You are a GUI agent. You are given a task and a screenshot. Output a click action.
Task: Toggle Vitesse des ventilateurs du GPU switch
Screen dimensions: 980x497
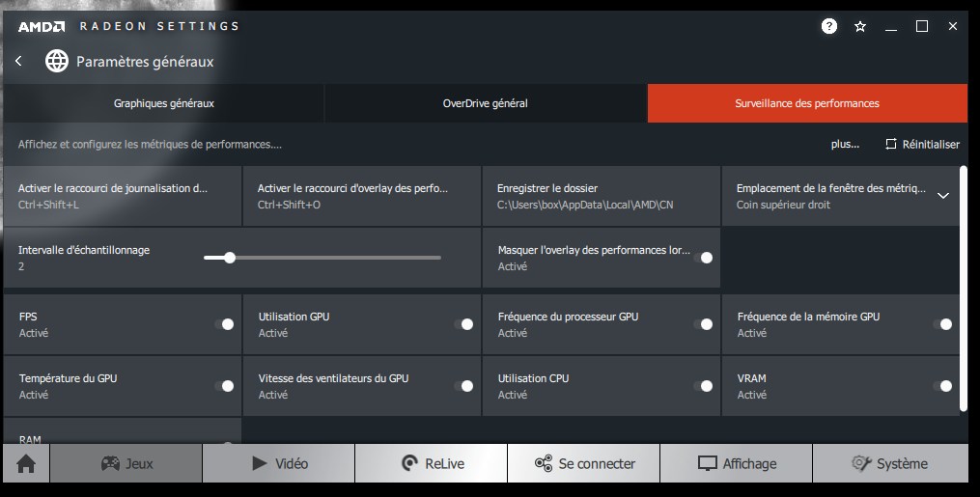coord(463,386)
